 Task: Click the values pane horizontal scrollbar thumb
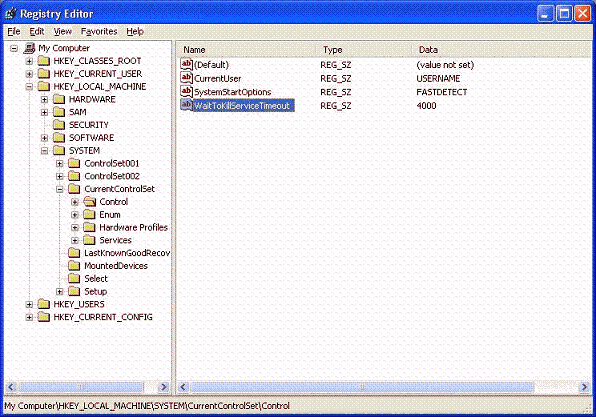tap(362, 387)
